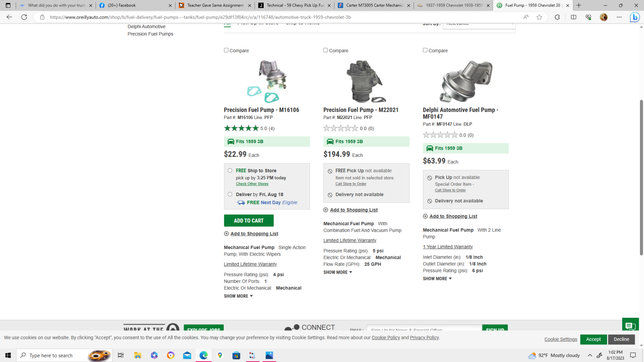Image resolution: width=644 pixels, height=362 pixels.
Task: Expand SHOW MORE for M16106 specs
Action: coord(238,296)
